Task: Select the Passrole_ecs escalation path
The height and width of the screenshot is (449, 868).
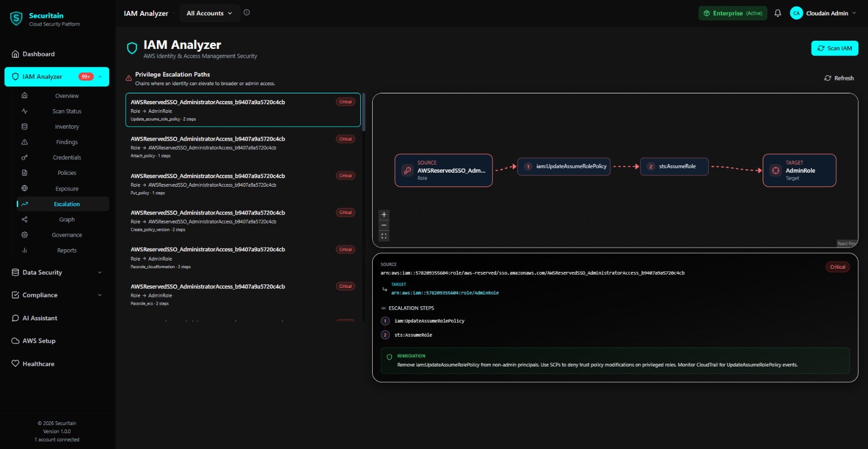Action: tap(243, 295)
